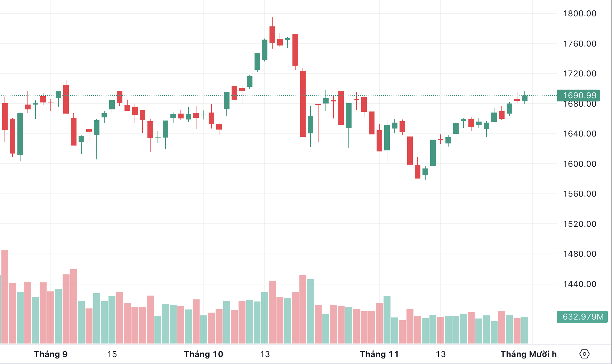Select the Tháng 10 time axis label
Image resolution: width=612 pixels, height=364 pixels.
tap(203, 354)
